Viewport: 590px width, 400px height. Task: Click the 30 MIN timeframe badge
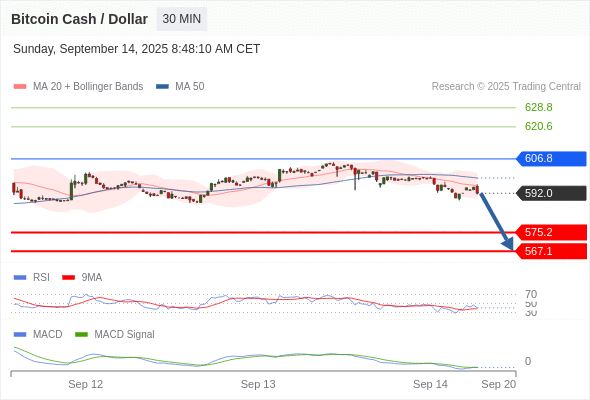click(x=181, y=19)
